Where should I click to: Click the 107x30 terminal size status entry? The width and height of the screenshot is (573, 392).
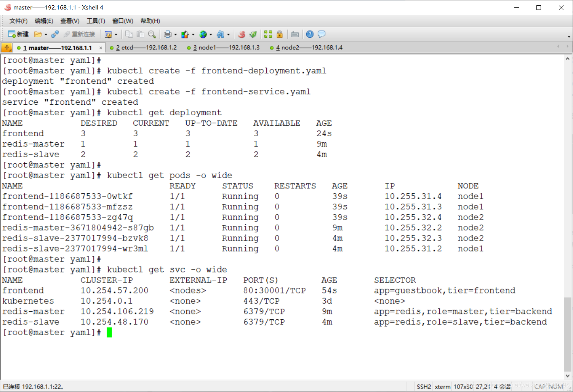pos(463,387)
